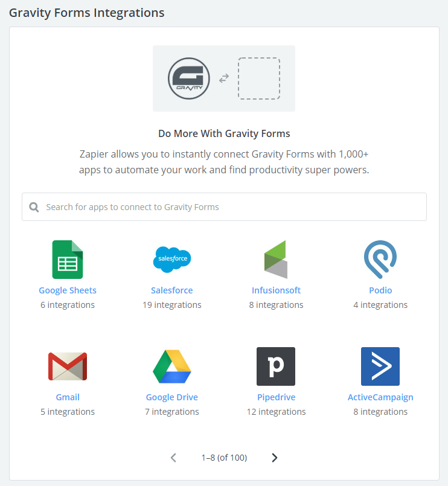Click the Google Drive triangle icon
Viewport: 448px width, 486px height.
[x=172, y=366]
